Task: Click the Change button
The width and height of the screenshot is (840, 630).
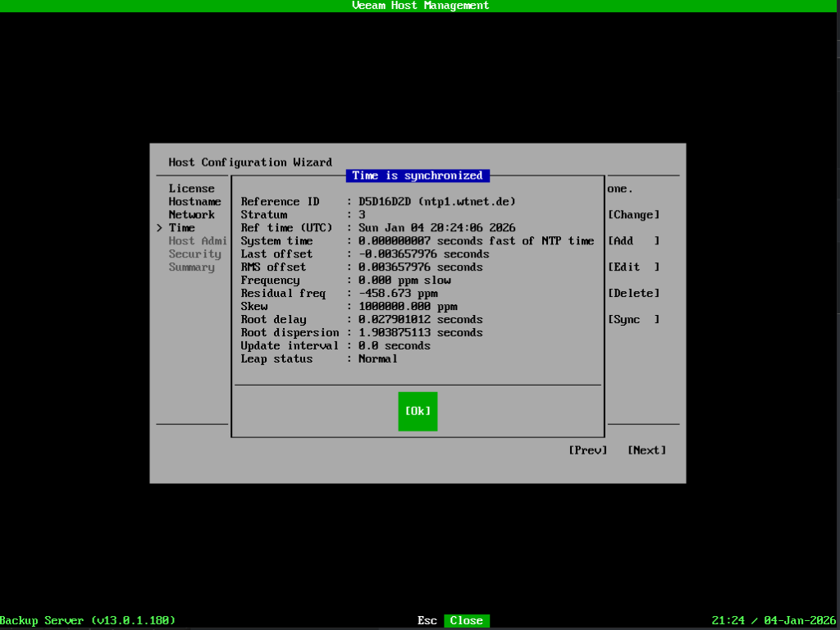Action: [x=633, y=215]
